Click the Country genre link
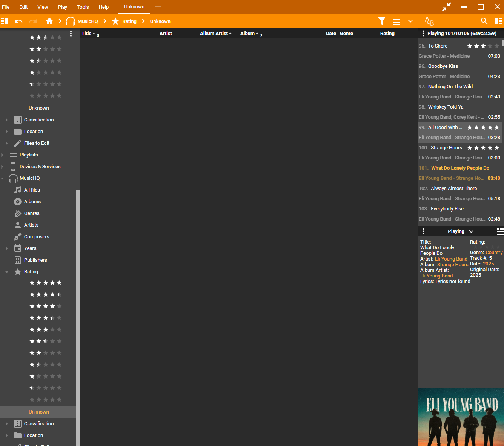This screenshot has height=446, width=504. click(494, 253)
